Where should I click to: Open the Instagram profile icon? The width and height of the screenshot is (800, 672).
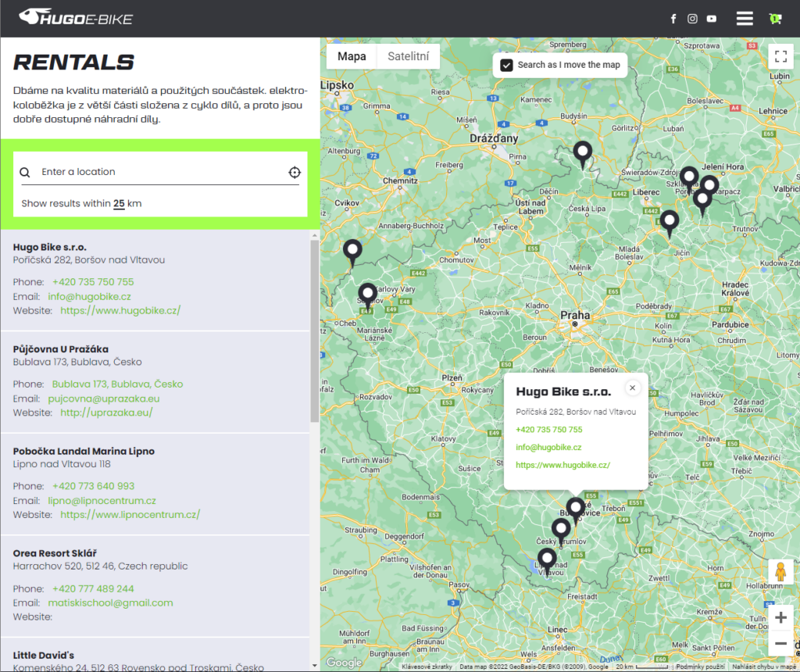(692, 19)
